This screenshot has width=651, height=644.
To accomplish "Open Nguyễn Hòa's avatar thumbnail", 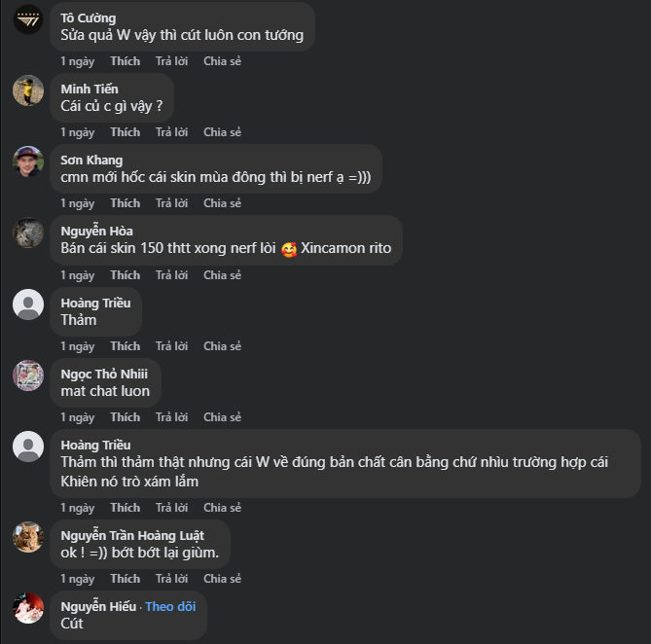I will (x=28, y=233).
